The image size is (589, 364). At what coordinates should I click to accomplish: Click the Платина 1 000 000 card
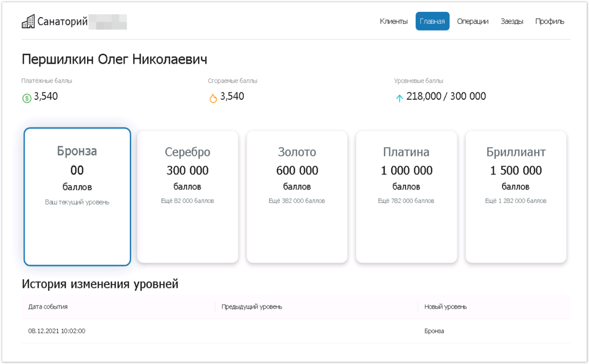(x=406, y=196)
